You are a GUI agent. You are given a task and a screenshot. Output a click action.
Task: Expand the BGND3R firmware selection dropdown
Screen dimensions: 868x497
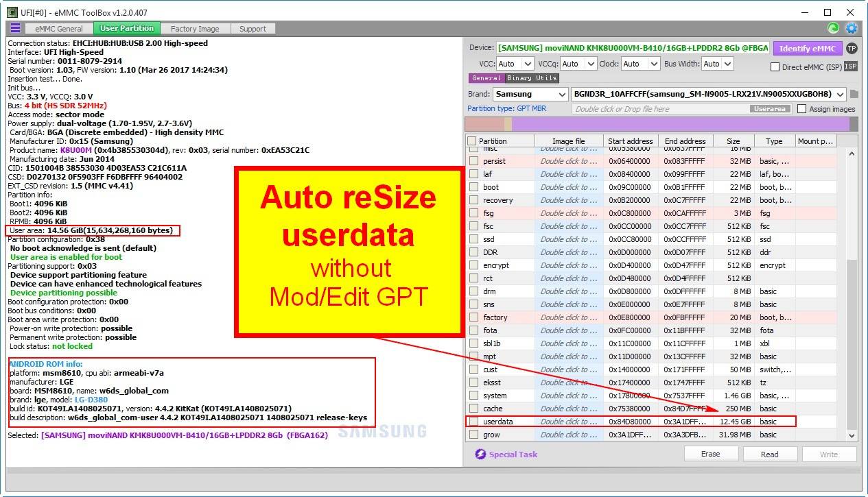tap(840, 94)
